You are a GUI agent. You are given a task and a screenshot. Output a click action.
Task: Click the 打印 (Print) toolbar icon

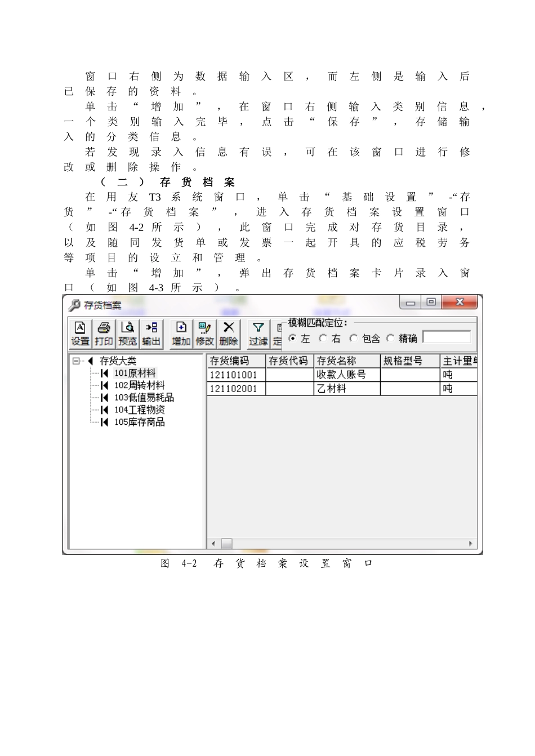(x=104, y=333)
